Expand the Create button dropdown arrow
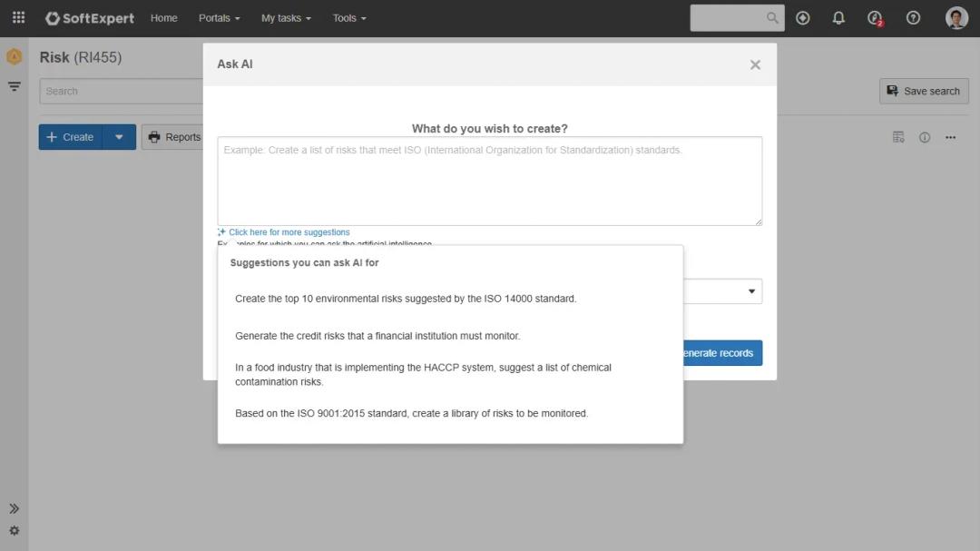Image resolution: width=980 pixels, height=551 pixels. click(119, 137)
